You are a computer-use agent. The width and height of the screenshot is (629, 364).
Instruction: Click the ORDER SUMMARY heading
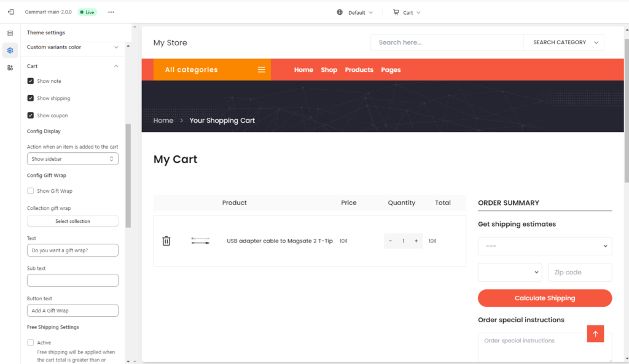[x=508, y=203]
